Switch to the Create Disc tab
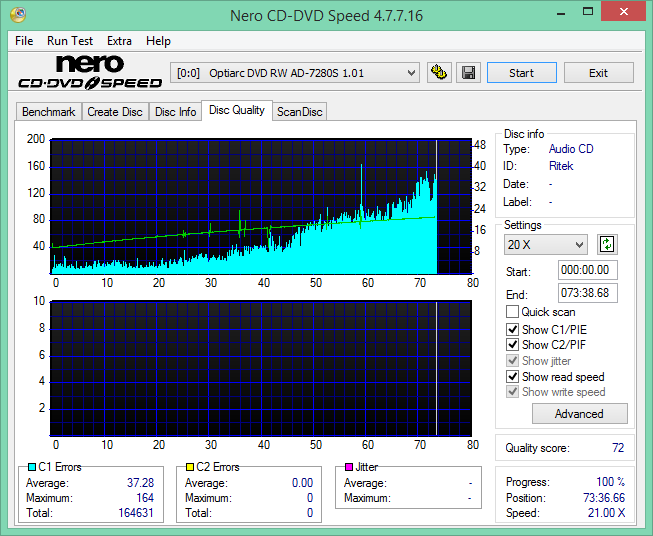 tap(115, 112)
